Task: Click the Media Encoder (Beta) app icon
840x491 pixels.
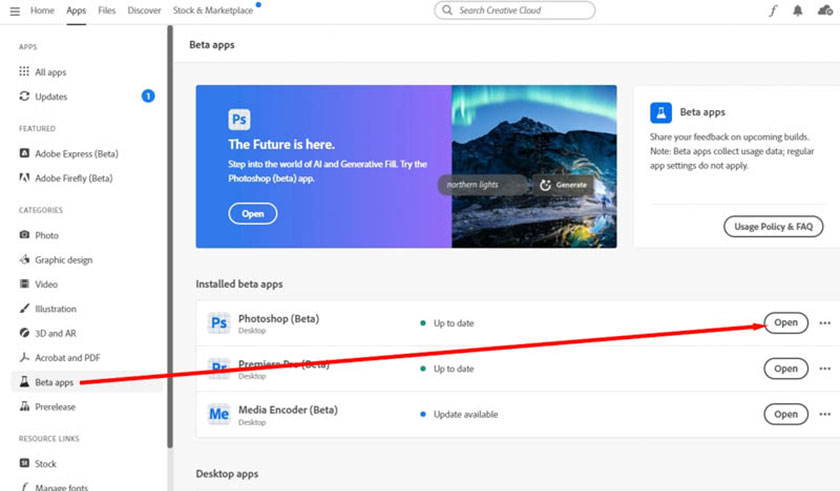Action: pyautogui.click(x=219, y=414)
